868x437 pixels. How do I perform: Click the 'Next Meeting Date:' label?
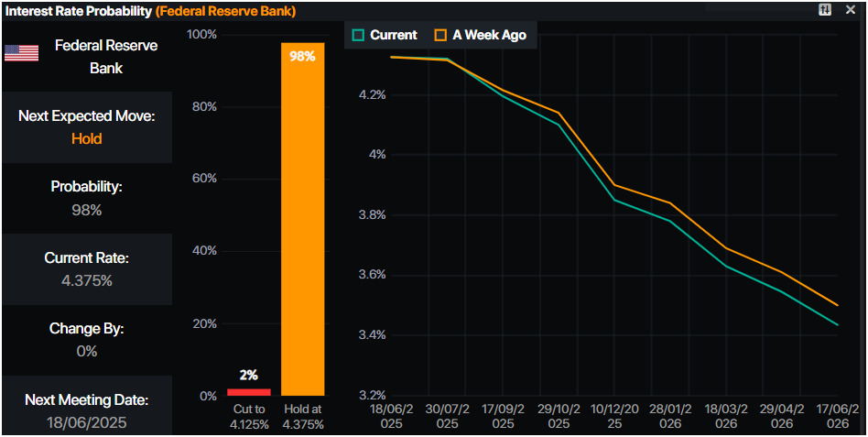coord(87,399)
